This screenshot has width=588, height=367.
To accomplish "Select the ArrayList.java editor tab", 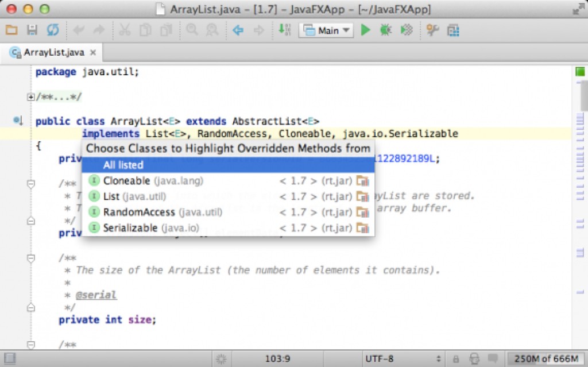I will [51, 52].
